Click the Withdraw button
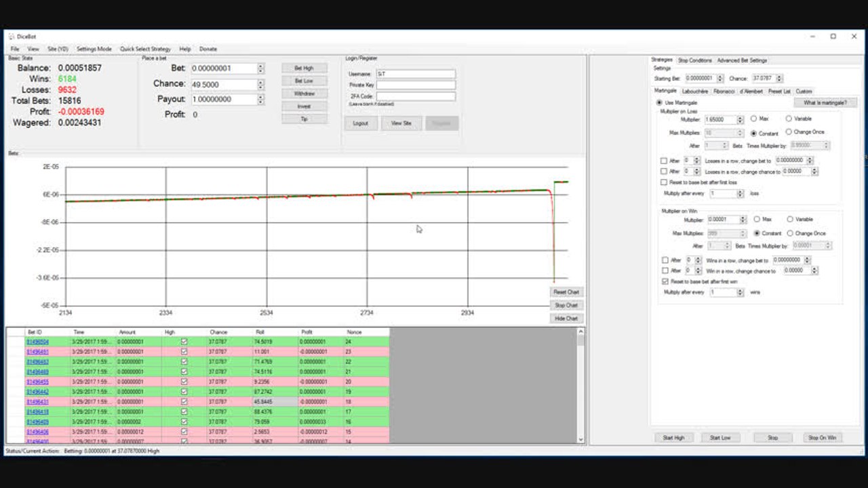 pos(304,94)
